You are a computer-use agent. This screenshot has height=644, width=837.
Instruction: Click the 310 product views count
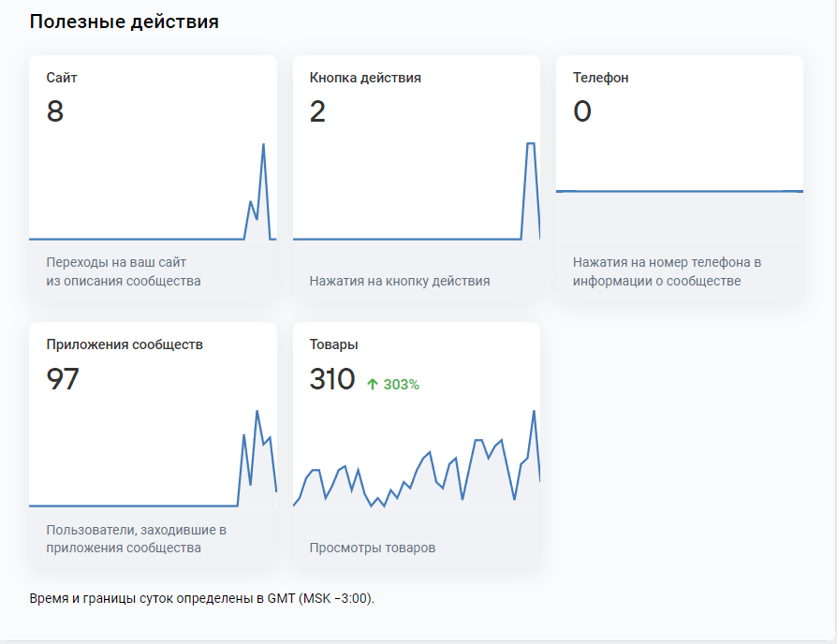pyautogui.click(x=332, y=379)
